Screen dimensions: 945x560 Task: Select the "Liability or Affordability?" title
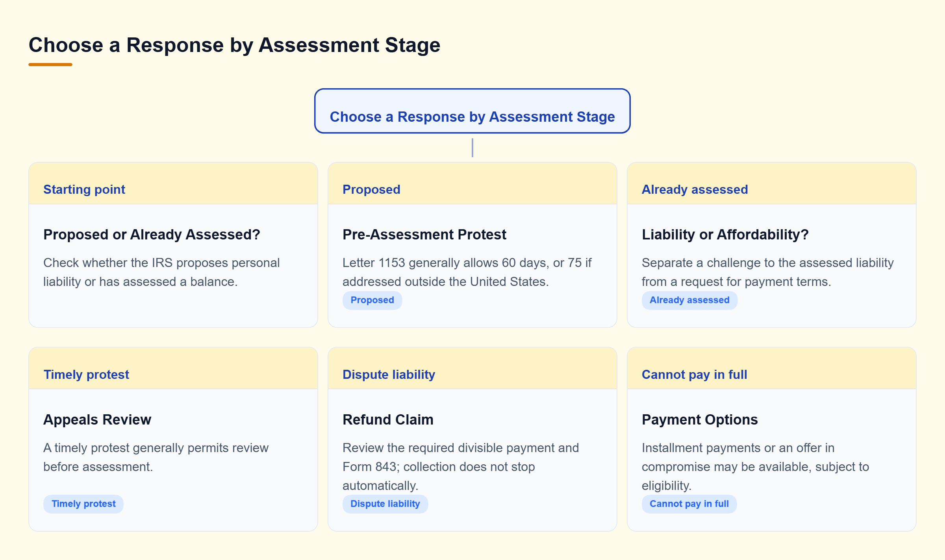[725, 235]
